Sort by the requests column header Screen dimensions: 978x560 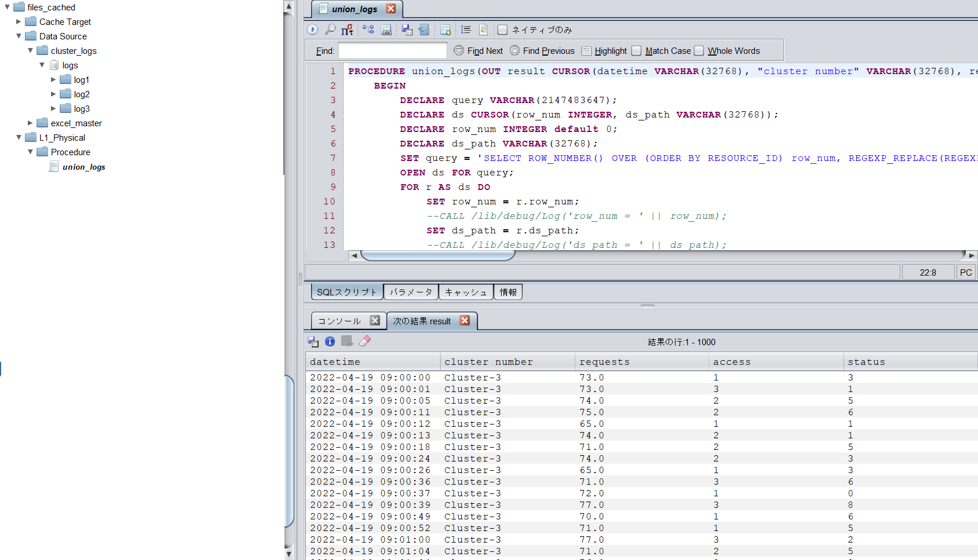tap(642, 362)
